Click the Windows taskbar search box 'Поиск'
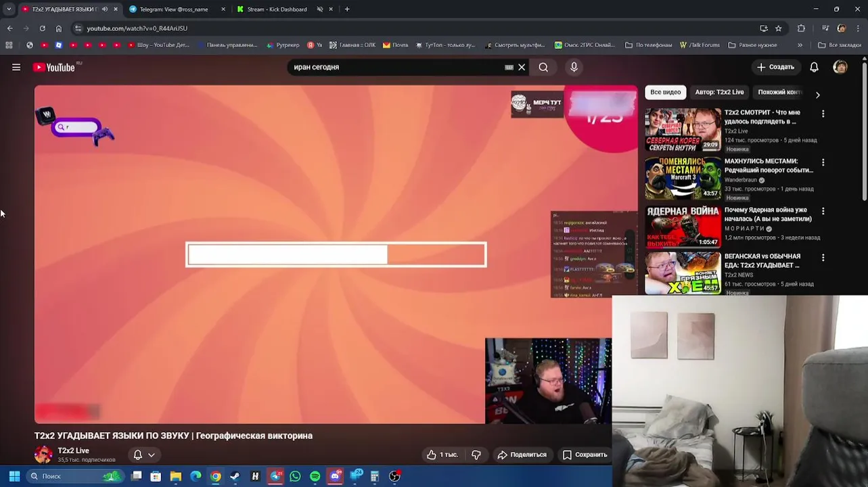 click(x=76, y=476)
